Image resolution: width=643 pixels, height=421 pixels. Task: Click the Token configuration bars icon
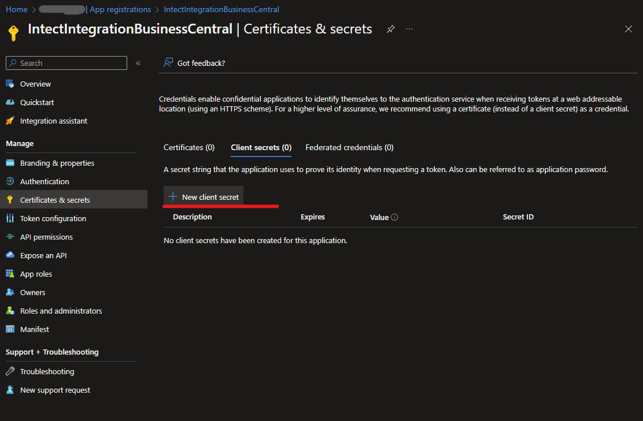(x=10, y=218)
